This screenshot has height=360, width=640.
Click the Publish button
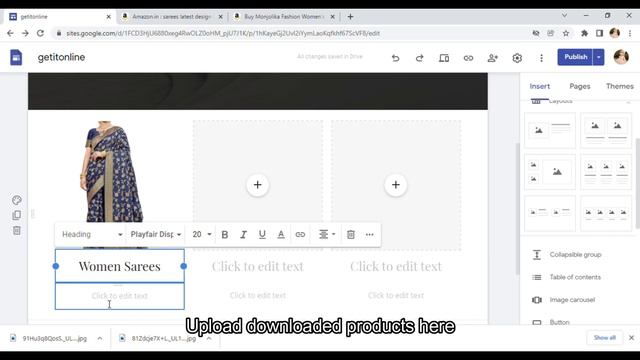pyautogui.click(x=576, y=57)
